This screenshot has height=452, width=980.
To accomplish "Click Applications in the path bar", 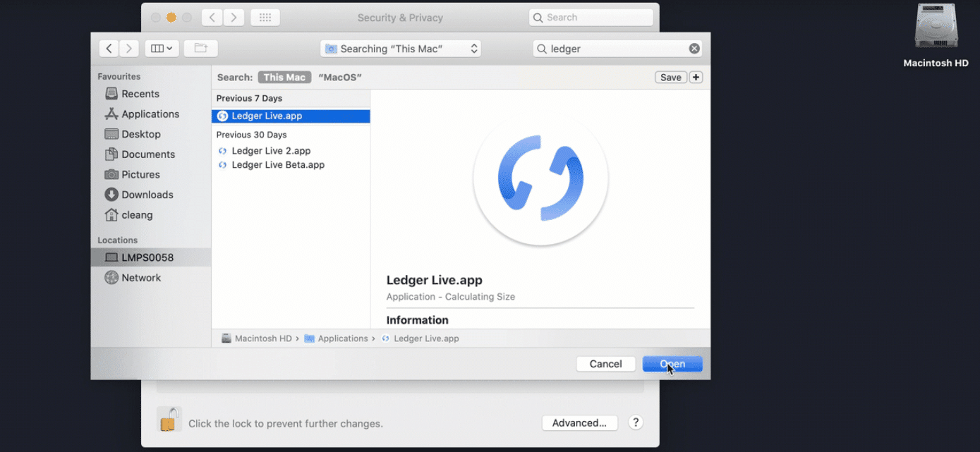I will pos(336,338).
